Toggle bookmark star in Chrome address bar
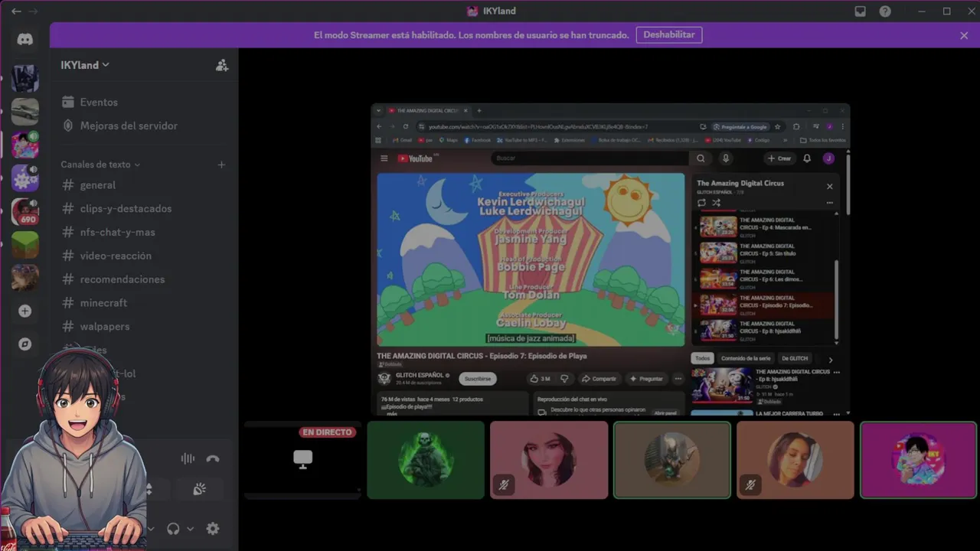980x551 pixels. 778,126
